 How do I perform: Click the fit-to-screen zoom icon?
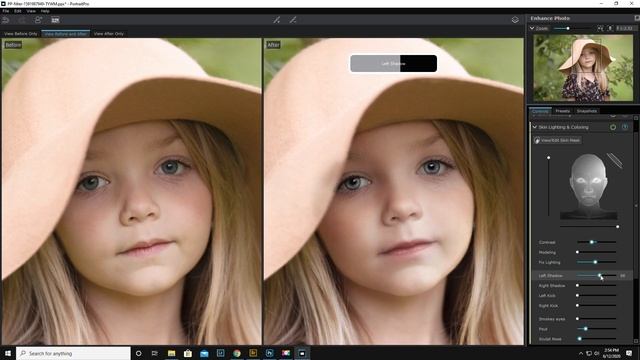600,28
